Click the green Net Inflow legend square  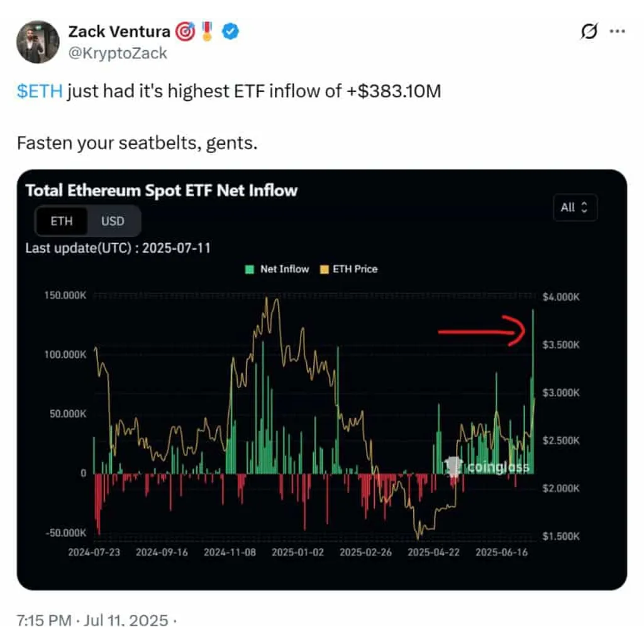249,269
